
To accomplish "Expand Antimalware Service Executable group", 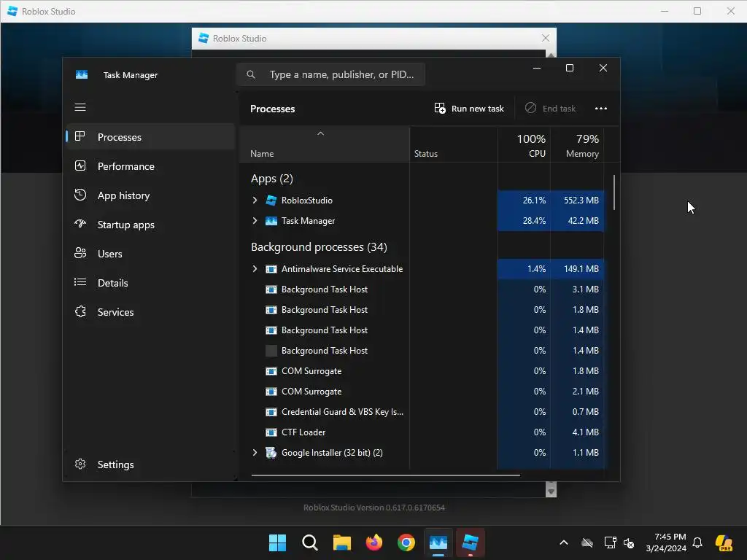I will pyautogui.click(x=255, y=268).
